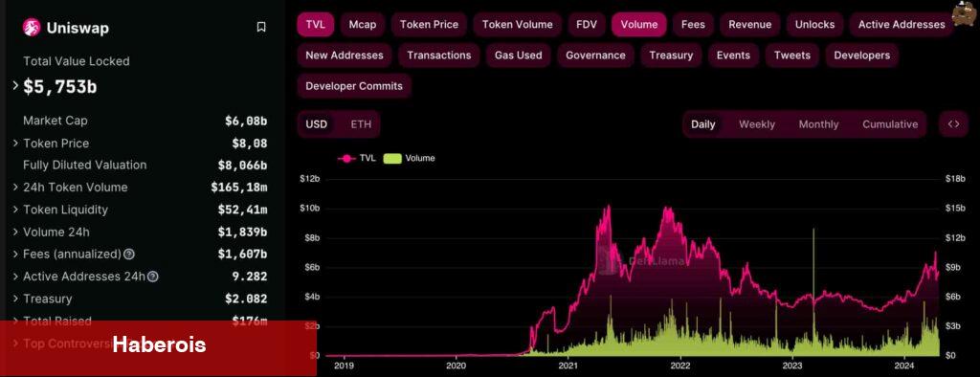Expand the Treasury sidebar row
This screenshot has height=377, width=980.
point(15,299)
